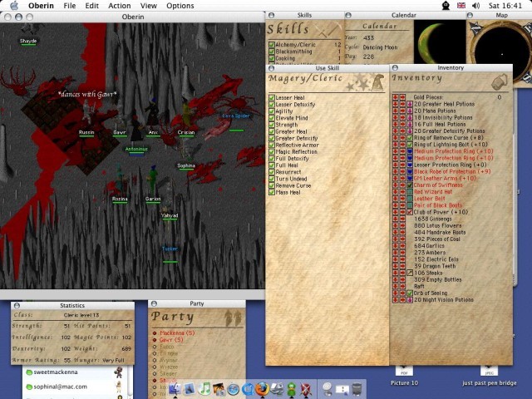Open the Edit menu

click(x=91, y=6)
